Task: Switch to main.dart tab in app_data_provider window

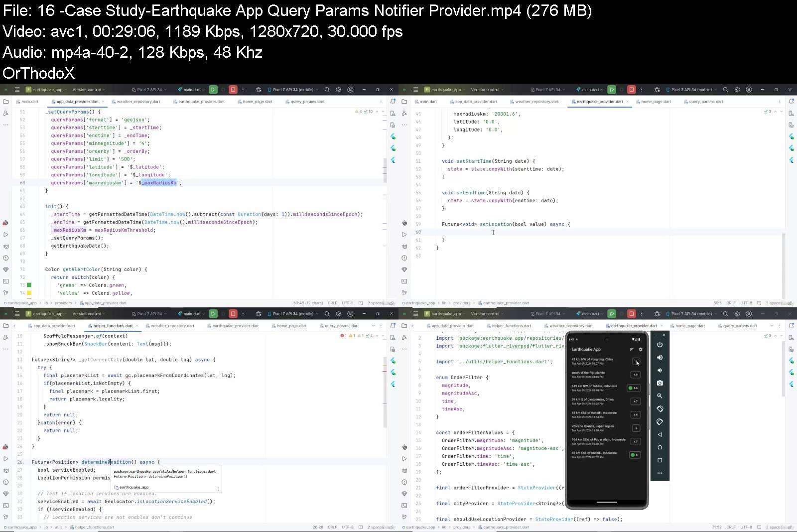Action: (27, 102)
